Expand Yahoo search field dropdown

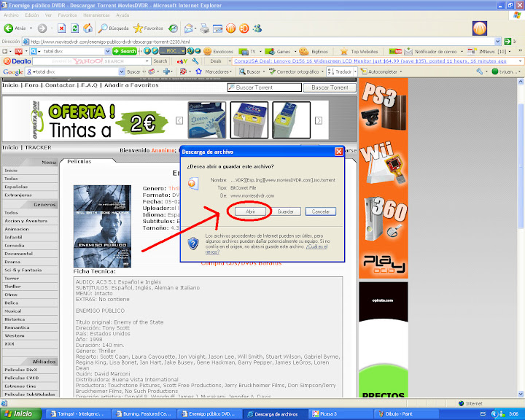[x=147, y=61]
